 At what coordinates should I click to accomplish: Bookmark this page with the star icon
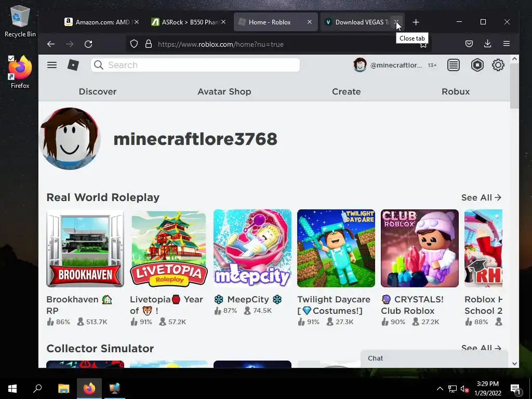423,45
